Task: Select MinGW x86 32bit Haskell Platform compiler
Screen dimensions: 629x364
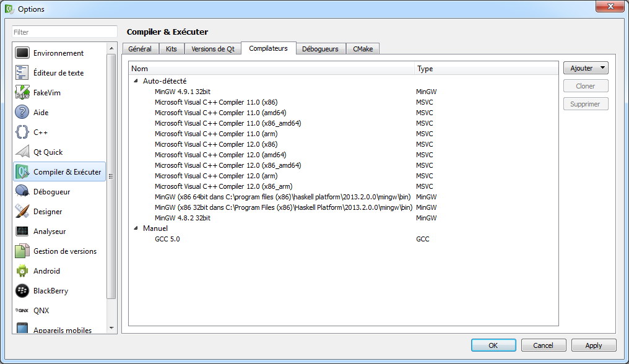Action: [x=284, y=207]
